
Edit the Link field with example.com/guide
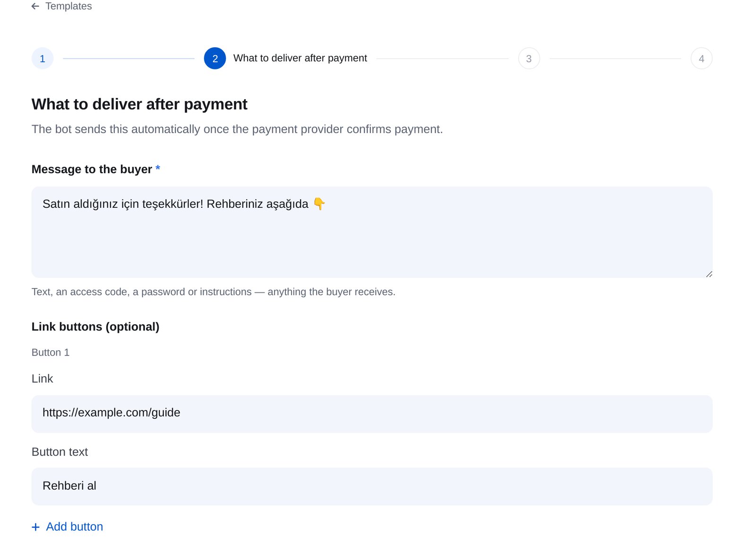[372, 414]
